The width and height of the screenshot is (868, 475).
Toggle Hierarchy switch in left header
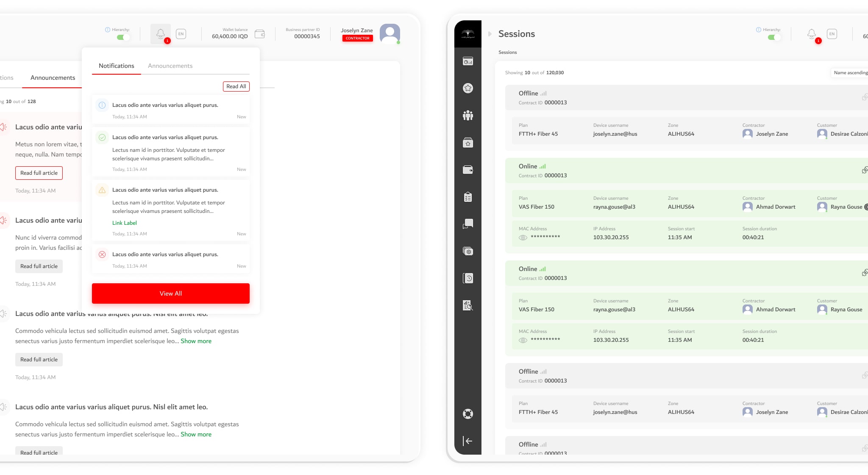click(x=122, y=37)
